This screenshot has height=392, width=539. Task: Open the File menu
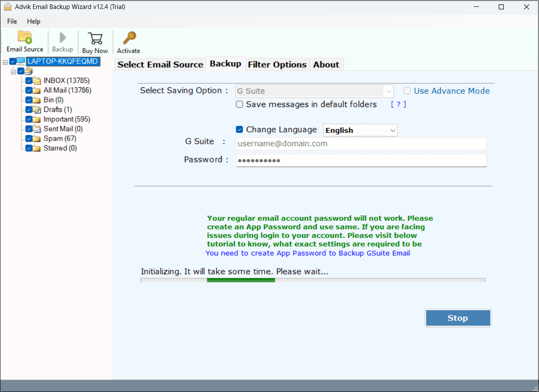click(12, 21)
